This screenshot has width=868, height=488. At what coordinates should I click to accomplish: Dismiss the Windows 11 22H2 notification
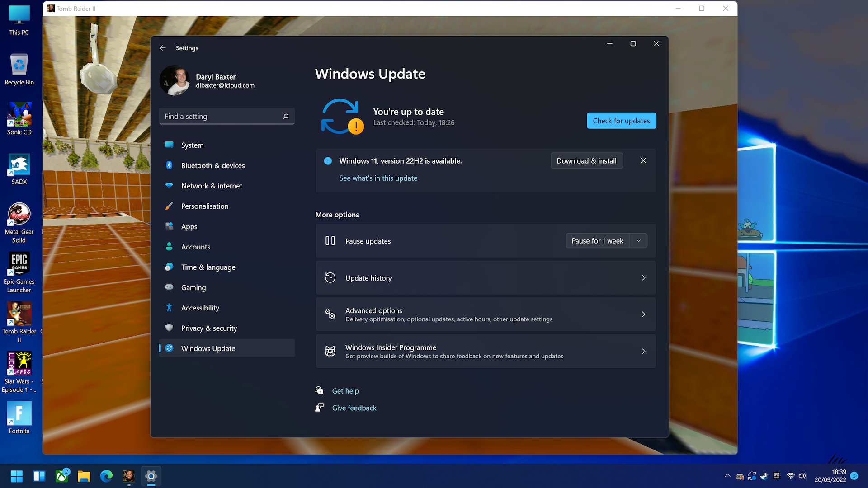pyautogui.click(x=643, y=160)
